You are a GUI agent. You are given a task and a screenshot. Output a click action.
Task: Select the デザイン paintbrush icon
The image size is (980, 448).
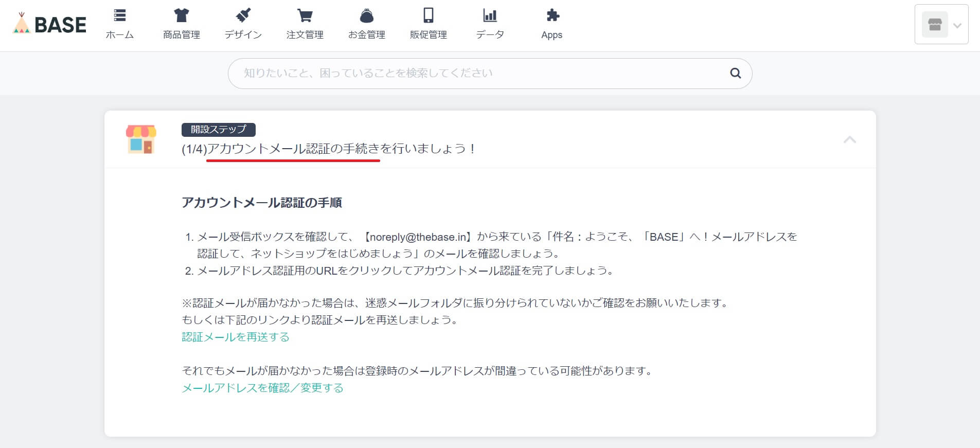point(243,15)
